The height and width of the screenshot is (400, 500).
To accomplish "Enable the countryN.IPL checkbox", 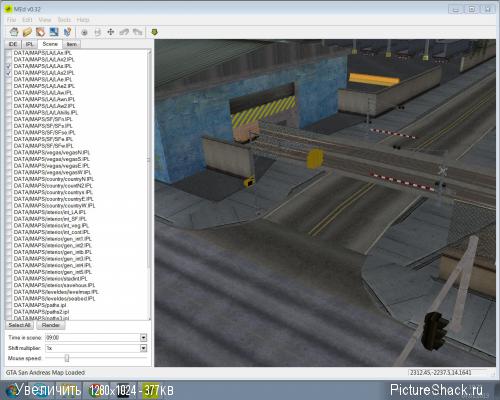I will (x=9, y=179).
